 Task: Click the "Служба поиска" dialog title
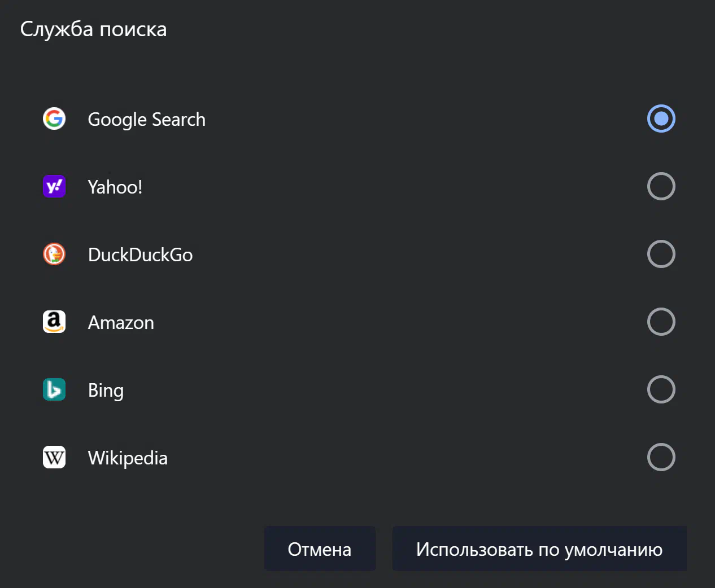[x=94, y=29]
